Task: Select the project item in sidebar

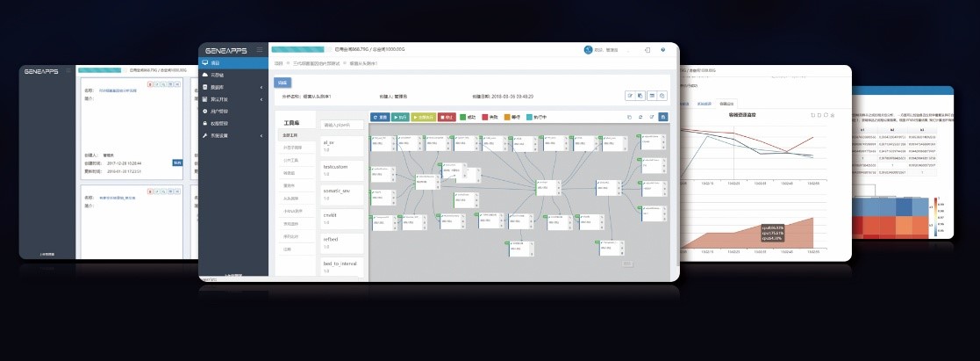Action: (216, 63)
